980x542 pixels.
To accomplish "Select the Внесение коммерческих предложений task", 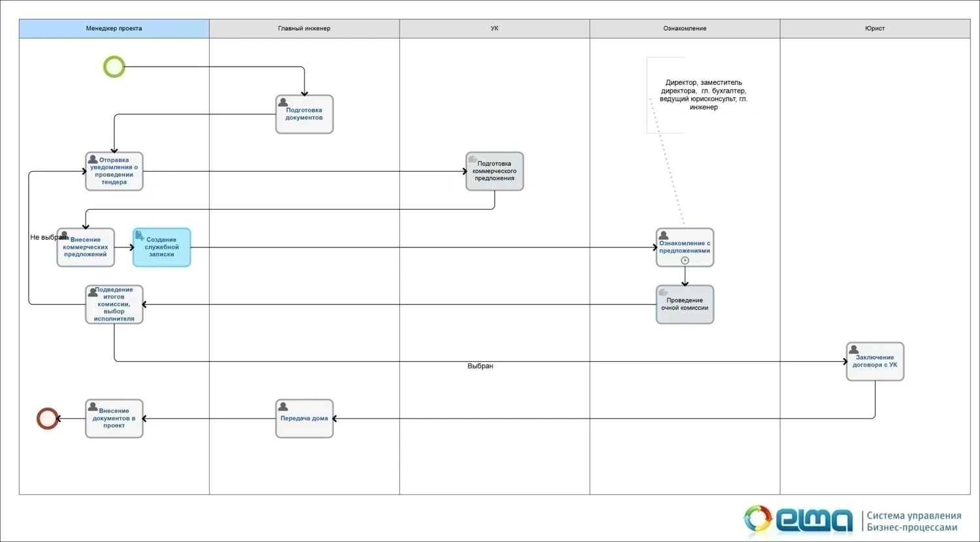I will [86, 248].
